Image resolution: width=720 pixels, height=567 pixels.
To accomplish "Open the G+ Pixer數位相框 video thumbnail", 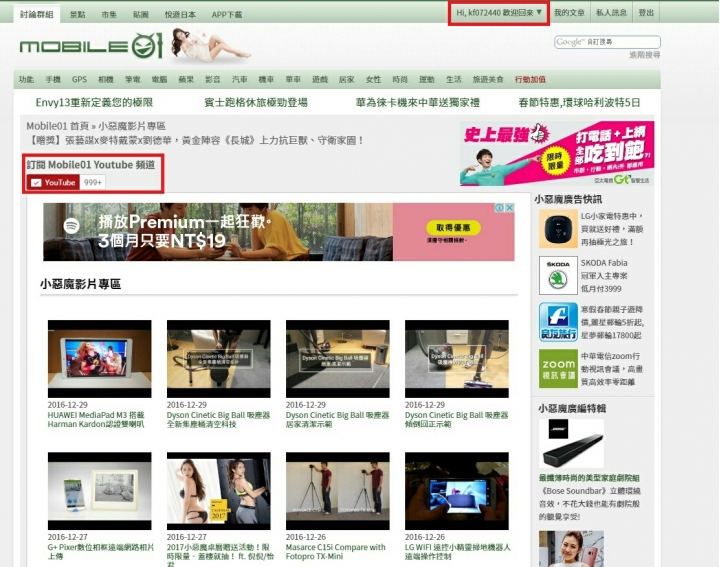I will coord(99,491).
